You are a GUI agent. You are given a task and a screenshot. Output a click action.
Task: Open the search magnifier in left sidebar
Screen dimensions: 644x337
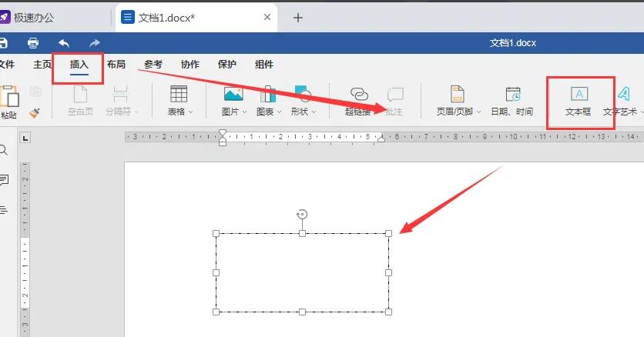pos(3,150)
